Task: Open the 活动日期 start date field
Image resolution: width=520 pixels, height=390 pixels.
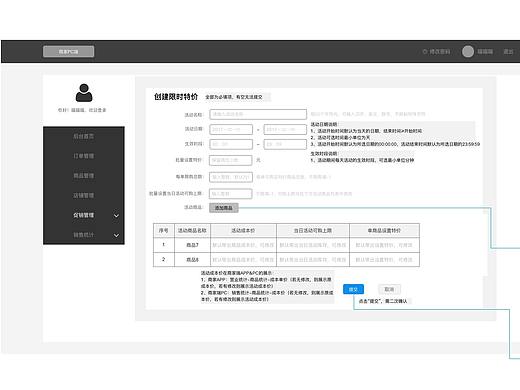Action: tap(231, 129)
